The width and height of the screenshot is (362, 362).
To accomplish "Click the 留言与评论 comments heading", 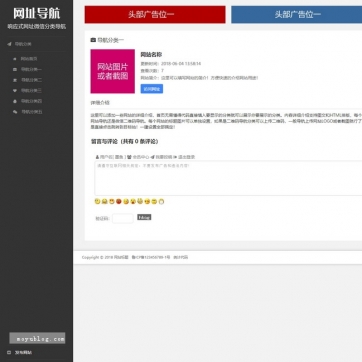I will (x=125, y=142).
